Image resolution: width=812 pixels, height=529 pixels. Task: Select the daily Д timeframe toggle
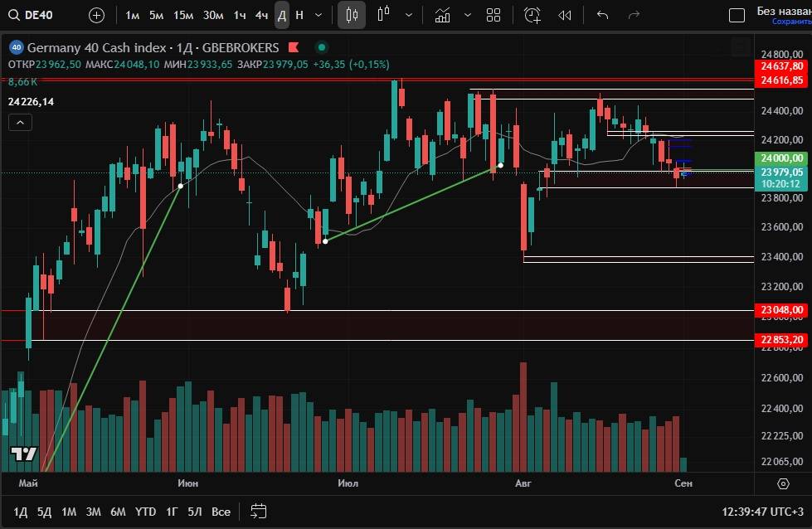(282, 15)
